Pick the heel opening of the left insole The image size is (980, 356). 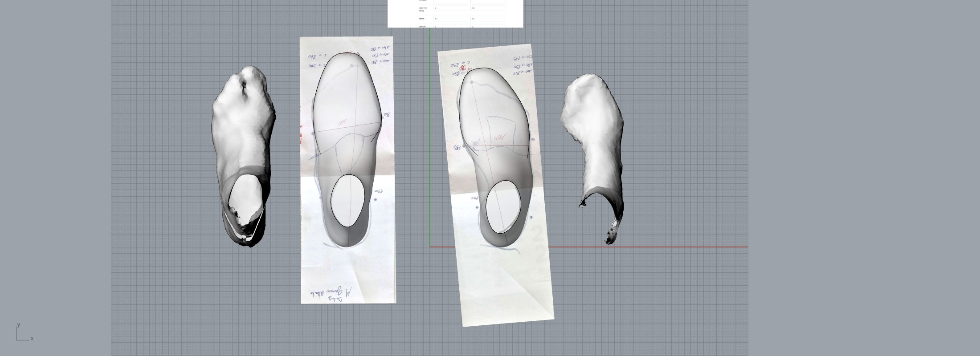tap(348, 200)
